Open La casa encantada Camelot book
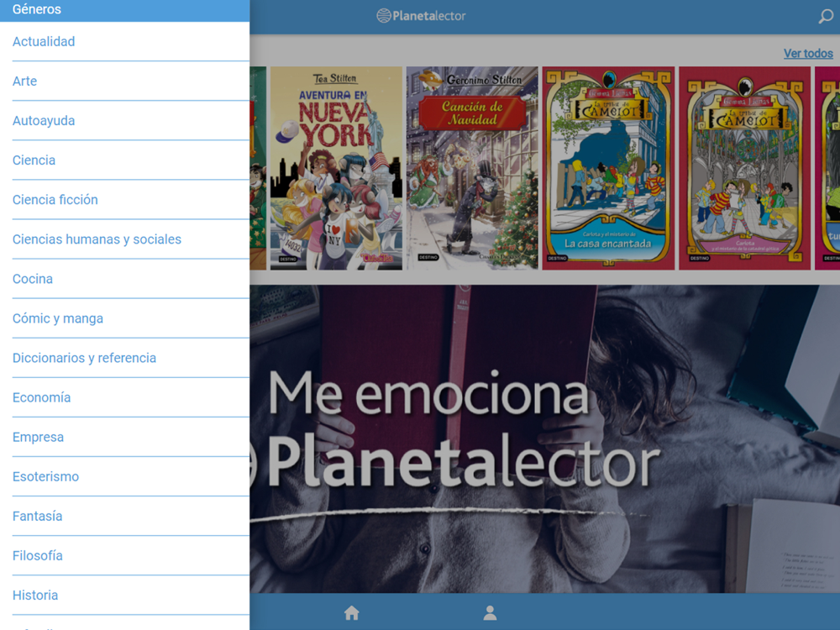Screen dimensions: 840x630 pos(608,168)
